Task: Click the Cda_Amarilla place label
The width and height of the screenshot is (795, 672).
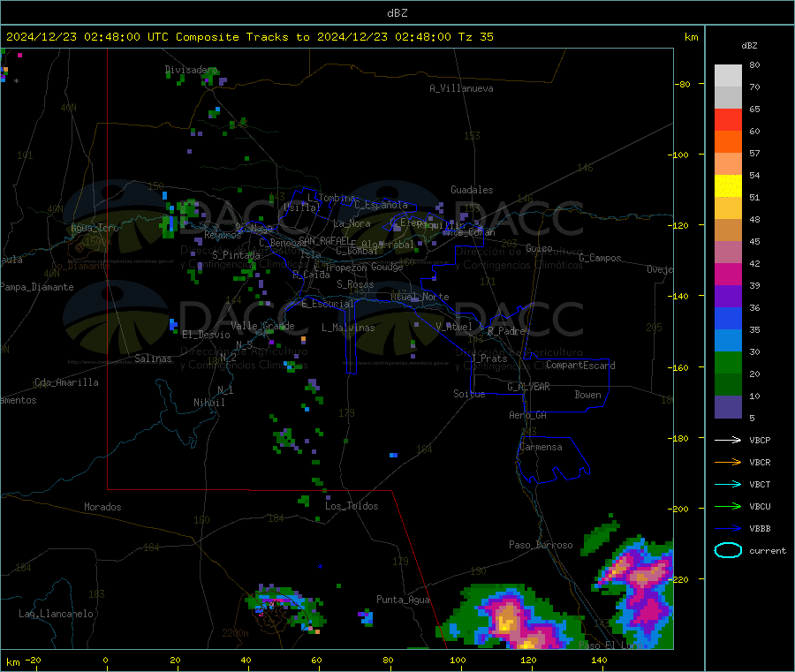Action: (66, 382)
